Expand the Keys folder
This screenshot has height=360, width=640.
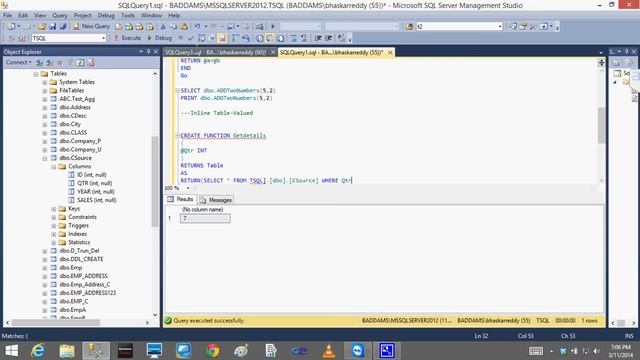[54, 209]
